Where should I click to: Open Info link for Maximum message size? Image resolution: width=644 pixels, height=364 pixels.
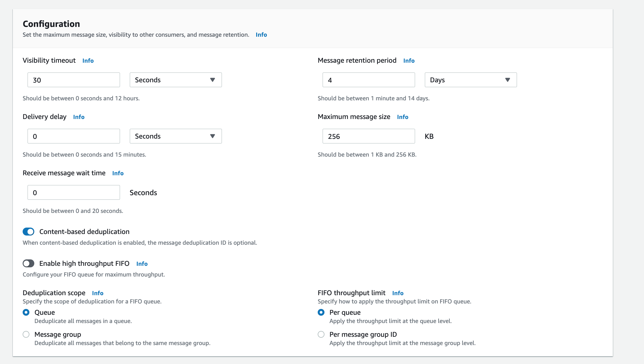[402, 117]
